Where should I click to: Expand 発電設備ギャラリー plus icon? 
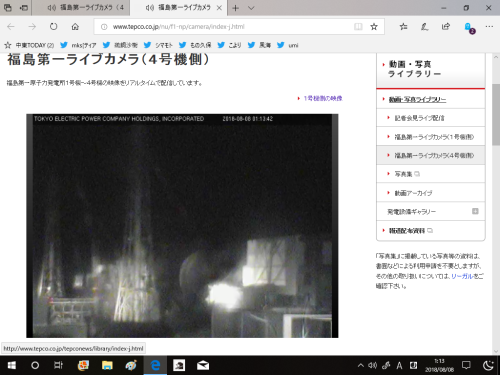pyautogui.click(x=475, y=211)
